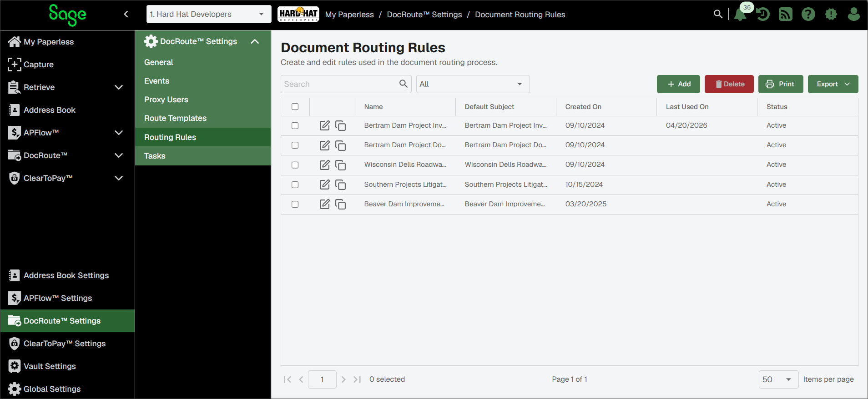Open the help question mark icon

tap(808, 15)
